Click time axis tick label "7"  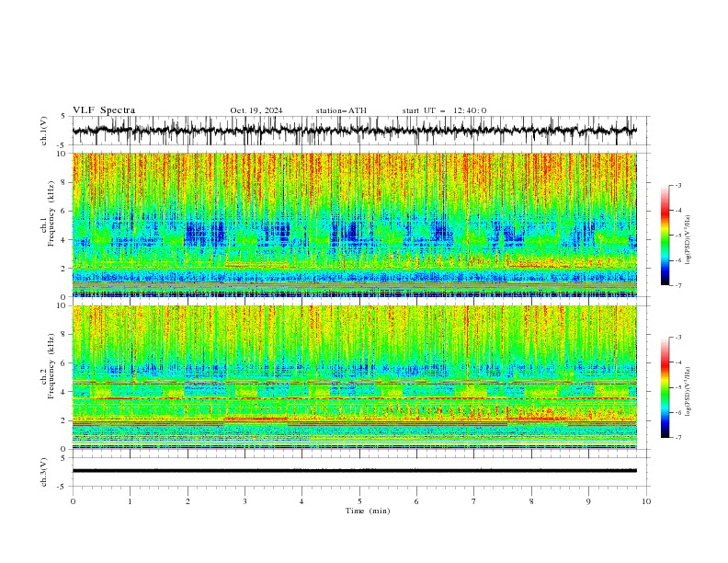(x=474, y=501)
